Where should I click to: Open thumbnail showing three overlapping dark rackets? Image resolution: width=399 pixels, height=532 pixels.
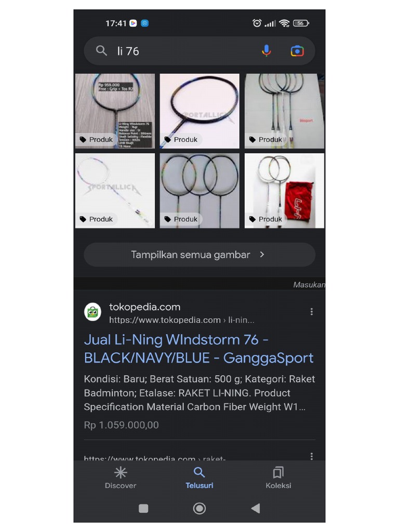click(x=199, y=191)
